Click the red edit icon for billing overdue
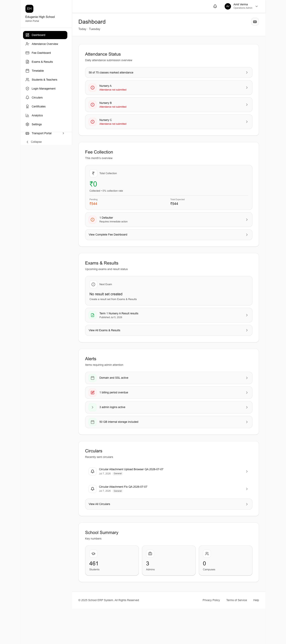286x644 pixels. click(x=93, y=393)
